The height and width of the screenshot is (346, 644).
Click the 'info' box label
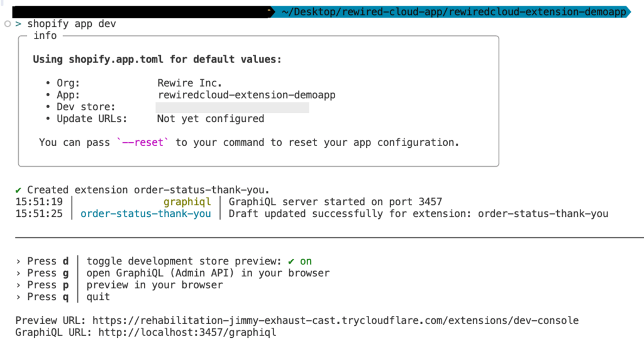click(45, 36)
